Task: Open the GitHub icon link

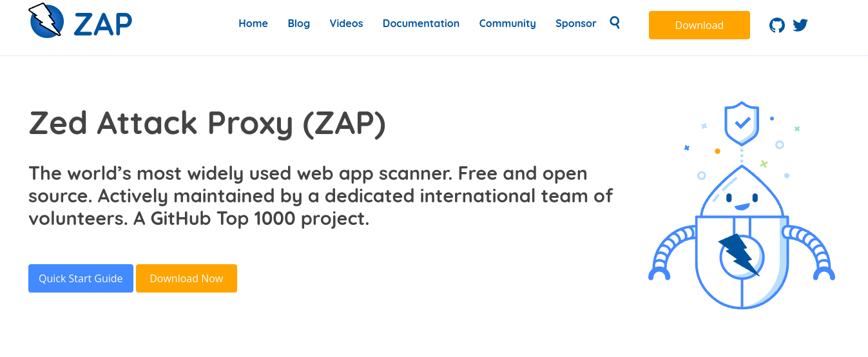Action: pyautogui.click(x=777, y=25)
